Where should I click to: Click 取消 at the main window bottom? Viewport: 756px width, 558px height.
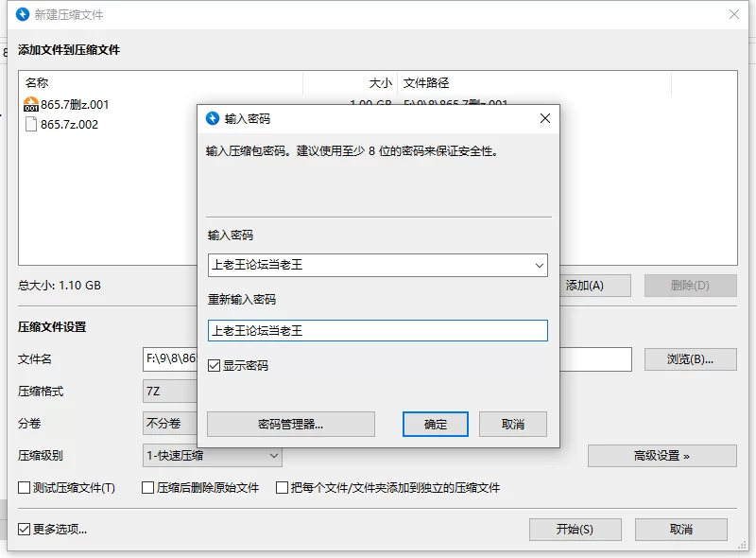point(680,530)
